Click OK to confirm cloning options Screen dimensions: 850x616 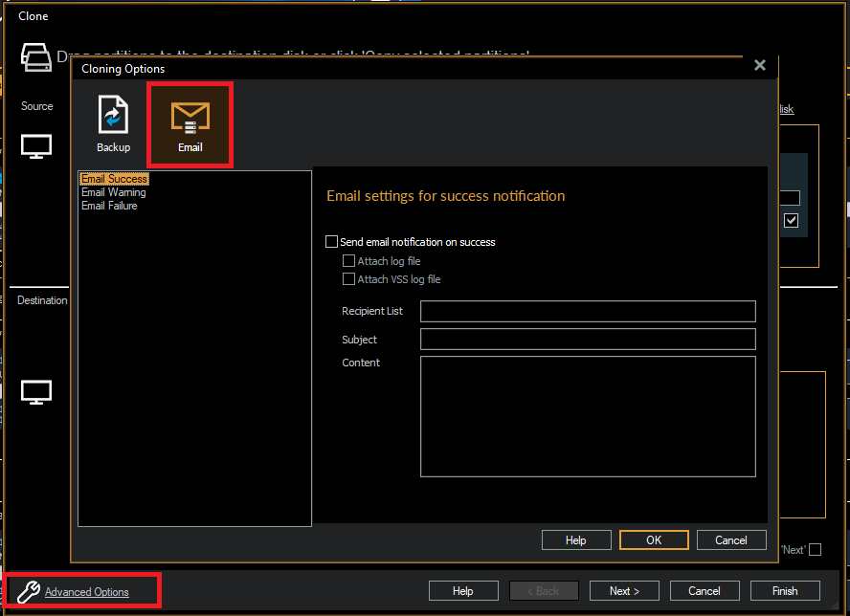coord(654,539)
